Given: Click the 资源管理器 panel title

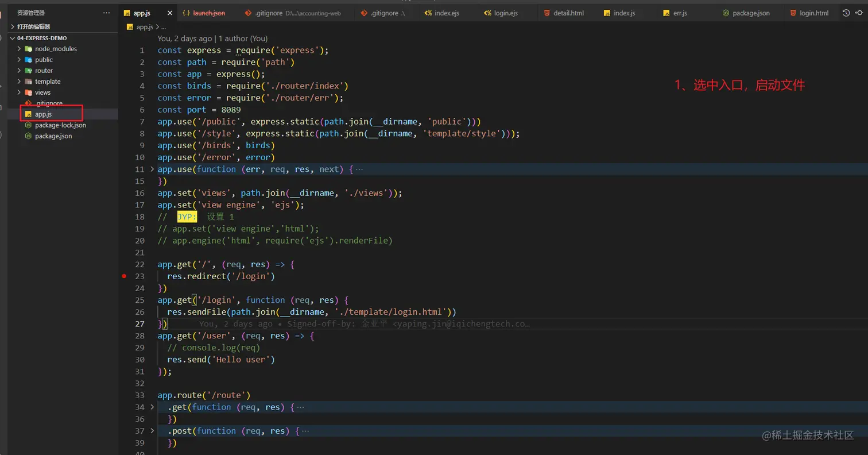Looking at the screenshot, I should [x=31, y=13].
